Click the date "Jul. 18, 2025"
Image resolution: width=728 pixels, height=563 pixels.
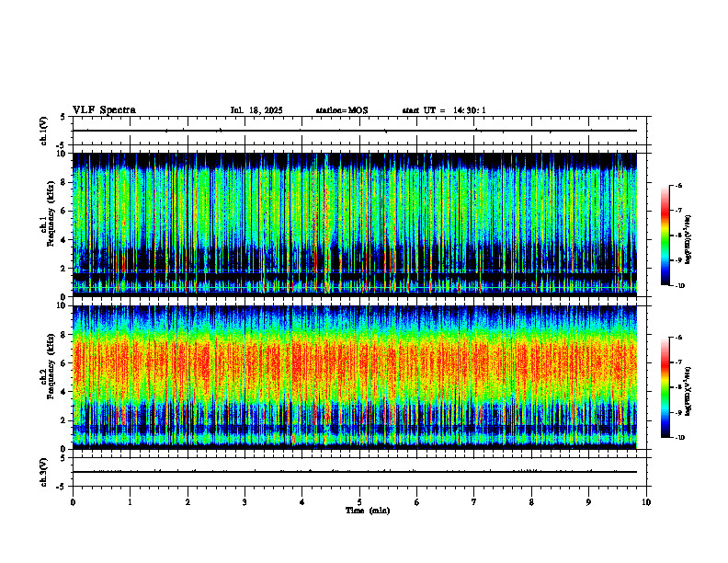pyautogui.click(x=256, y=110)
